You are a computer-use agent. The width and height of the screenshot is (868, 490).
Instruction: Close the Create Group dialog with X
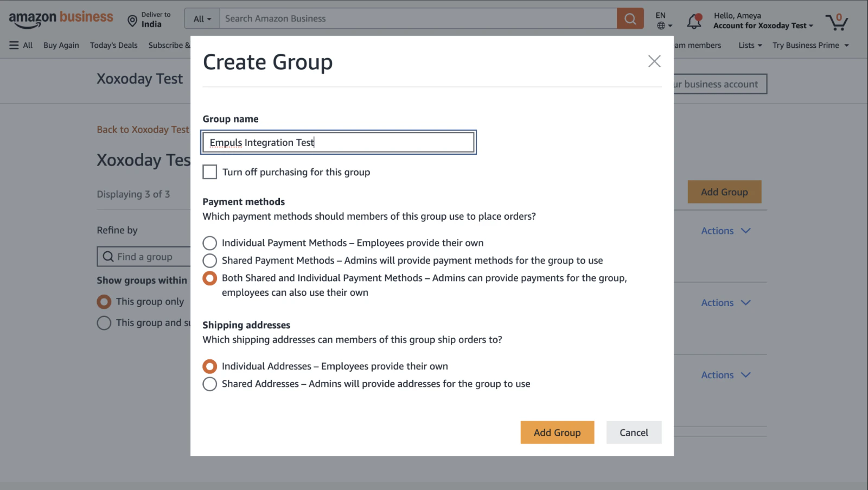coord(654,61)
